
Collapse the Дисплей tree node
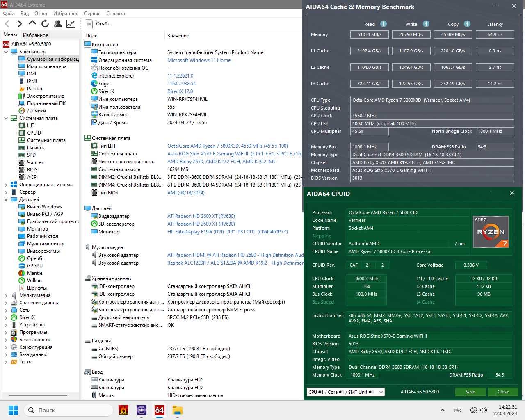coord(6,199)
